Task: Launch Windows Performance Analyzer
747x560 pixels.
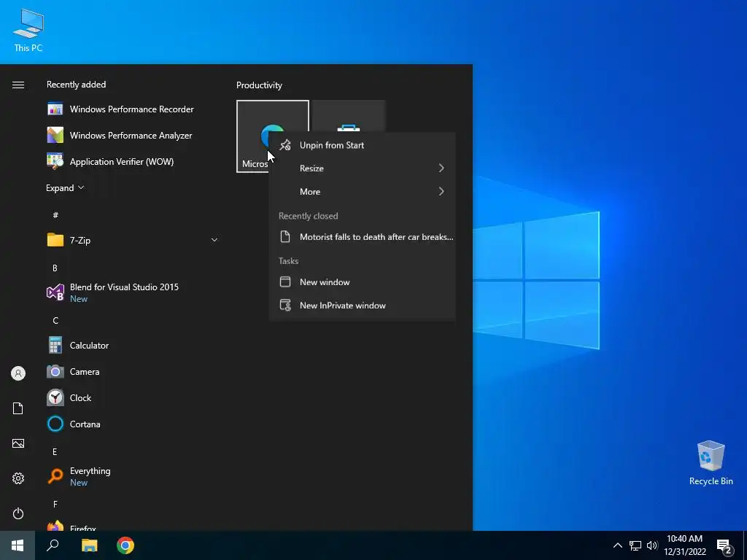Action: click(x=133, y=135)
